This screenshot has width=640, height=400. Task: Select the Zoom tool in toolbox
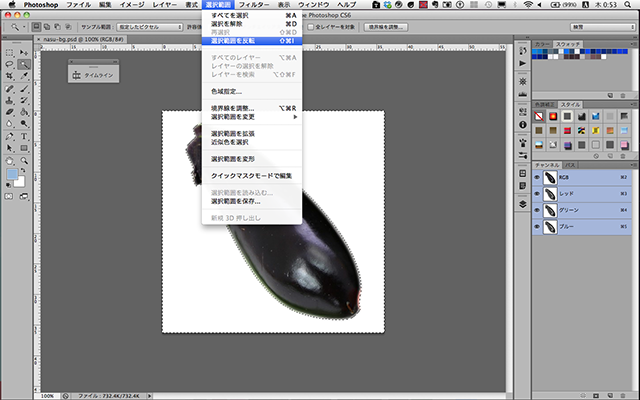click(23, 159)
